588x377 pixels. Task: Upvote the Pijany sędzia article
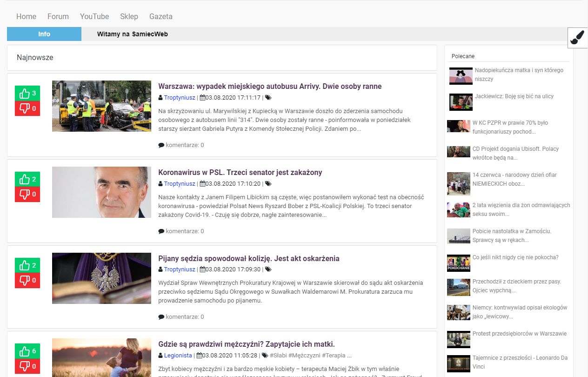point(27,265)
